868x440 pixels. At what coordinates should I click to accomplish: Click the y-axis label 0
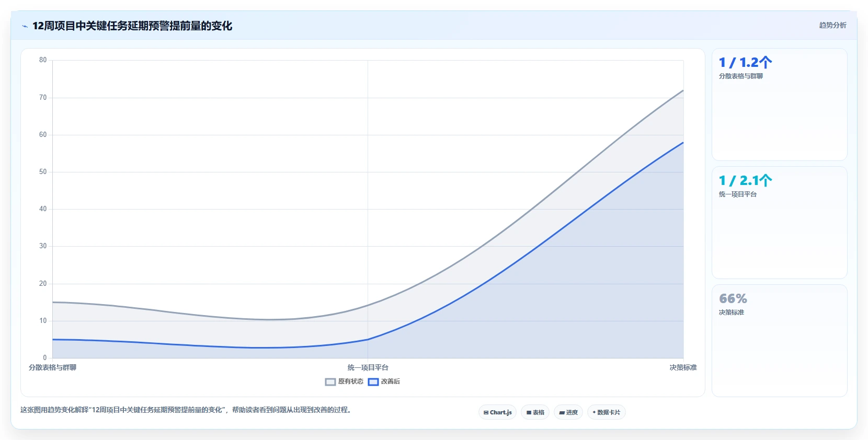(44, 358)
